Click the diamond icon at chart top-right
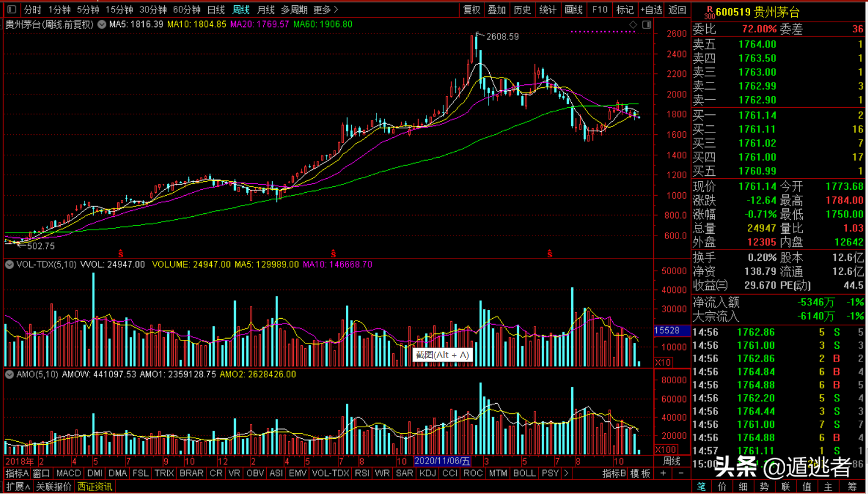Viewport: 868px width, 494px height. pyautogui.click(x=633, y=25)
